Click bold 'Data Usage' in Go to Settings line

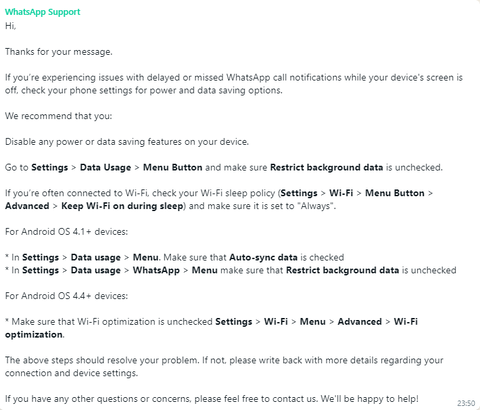pyautogui.click(x=105, y=167)
